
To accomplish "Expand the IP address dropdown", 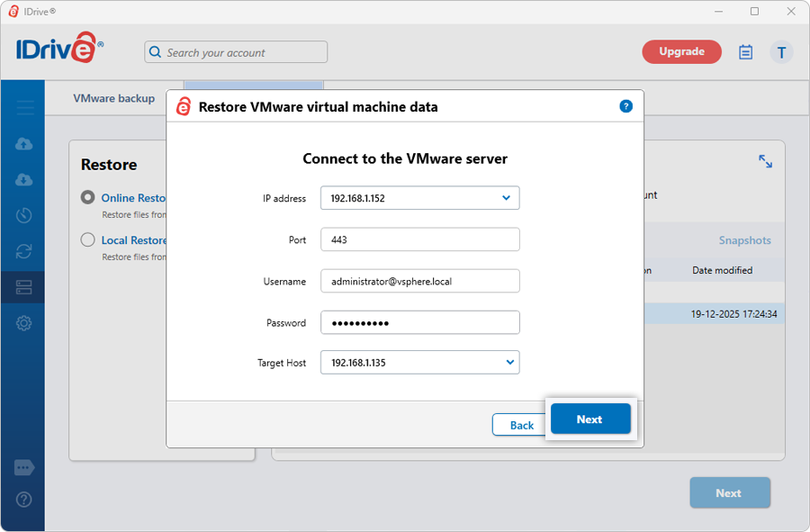I will (506, 198).
